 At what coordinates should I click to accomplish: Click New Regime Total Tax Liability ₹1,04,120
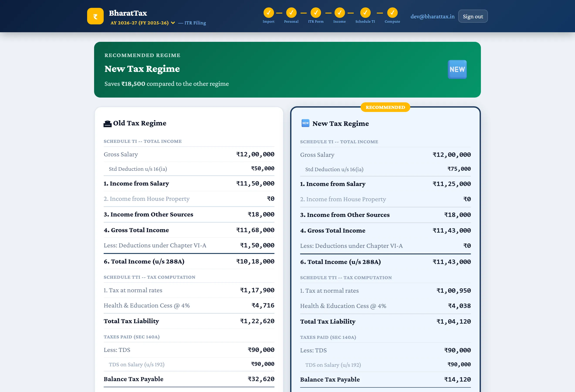pos(453,322)
